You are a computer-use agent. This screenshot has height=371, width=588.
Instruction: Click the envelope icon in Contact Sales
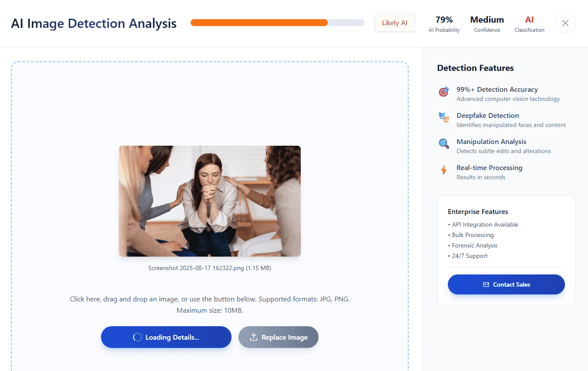tap(486, 284)
